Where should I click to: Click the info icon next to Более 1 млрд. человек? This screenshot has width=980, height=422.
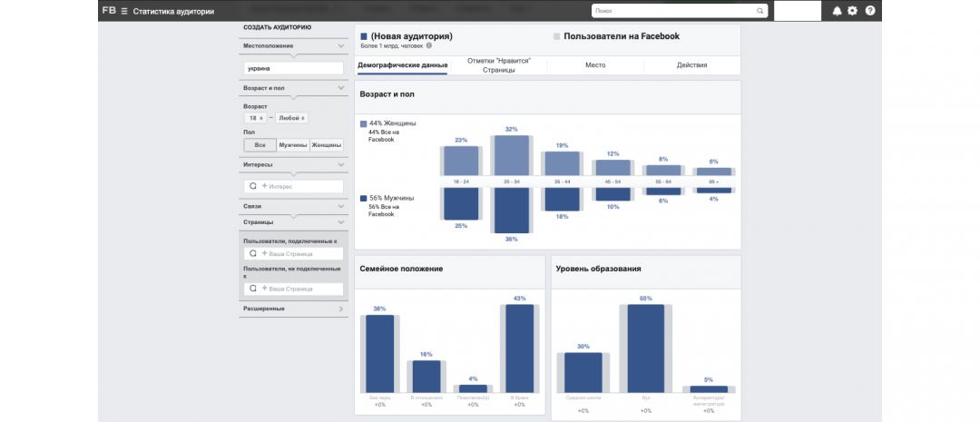coord(429,45)
